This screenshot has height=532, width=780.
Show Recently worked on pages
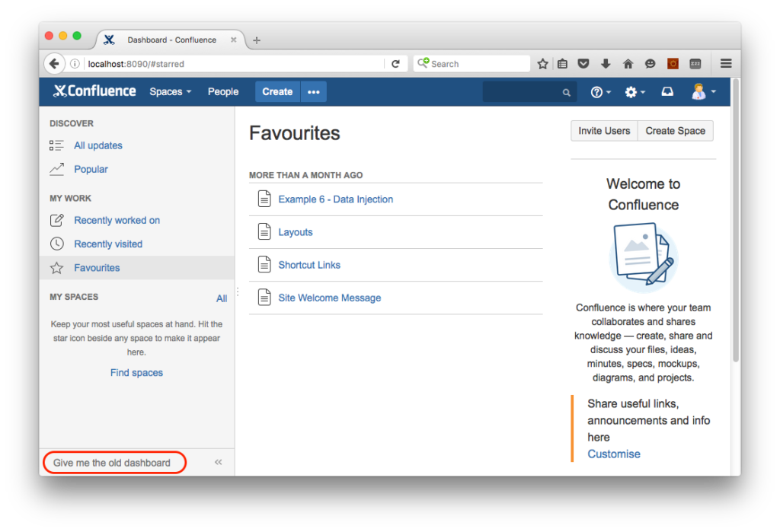[x=117, y=220]
